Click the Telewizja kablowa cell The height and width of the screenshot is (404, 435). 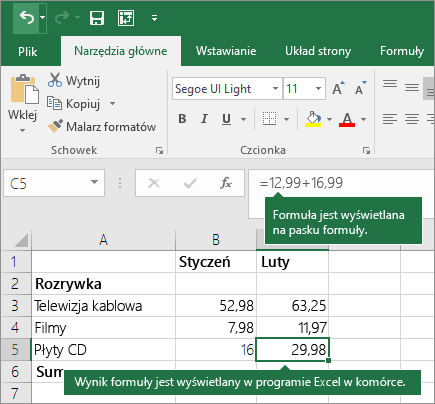pos(103,306)
